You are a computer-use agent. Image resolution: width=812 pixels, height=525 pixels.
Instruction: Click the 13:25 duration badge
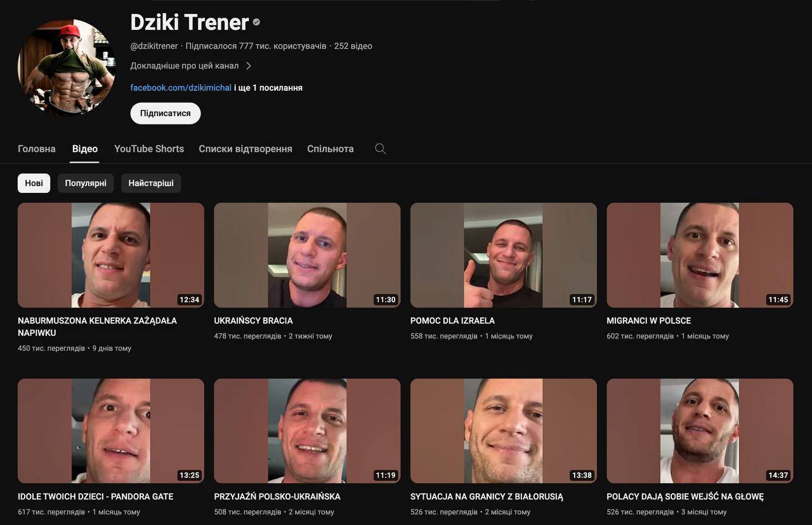[x=189, y=475]
